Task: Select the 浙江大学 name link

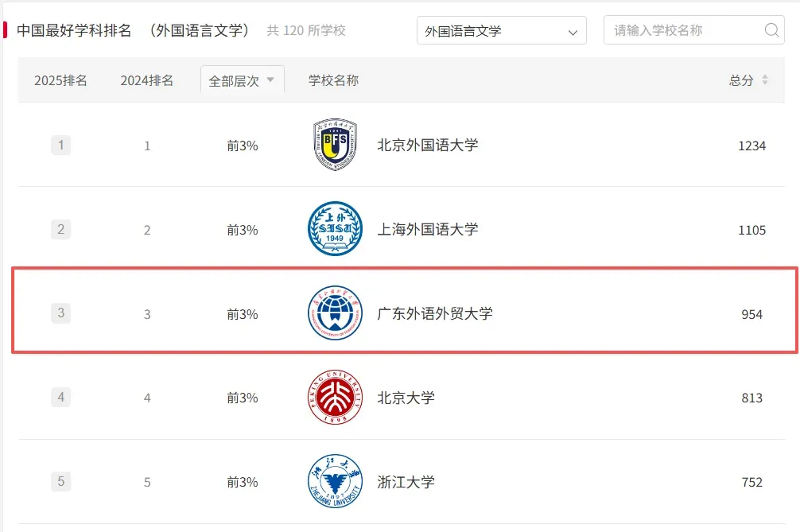Action: 406,481
